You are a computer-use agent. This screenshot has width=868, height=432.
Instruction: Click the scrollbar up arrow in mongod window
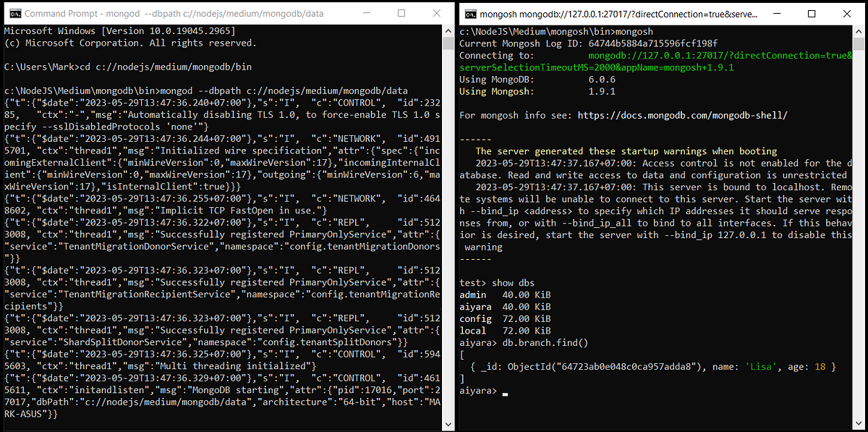click(x=448, y=29)
